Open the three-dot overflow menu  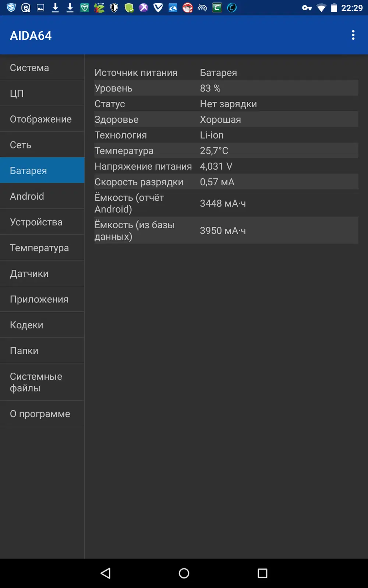coord(353,35)
